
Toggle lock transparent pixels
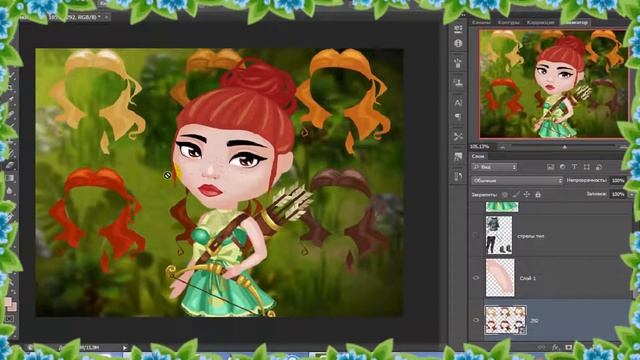pos(505,195)
